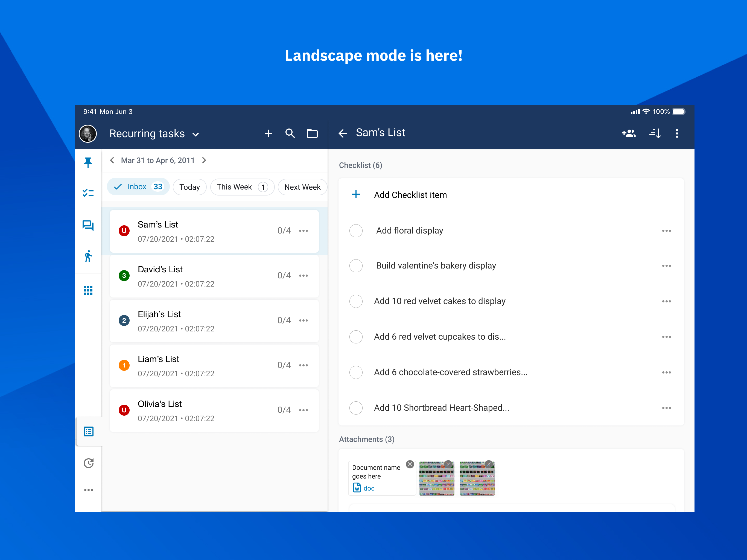Check off Add floral display
Viewport: 747px width, 560px height.
point(356,231)
